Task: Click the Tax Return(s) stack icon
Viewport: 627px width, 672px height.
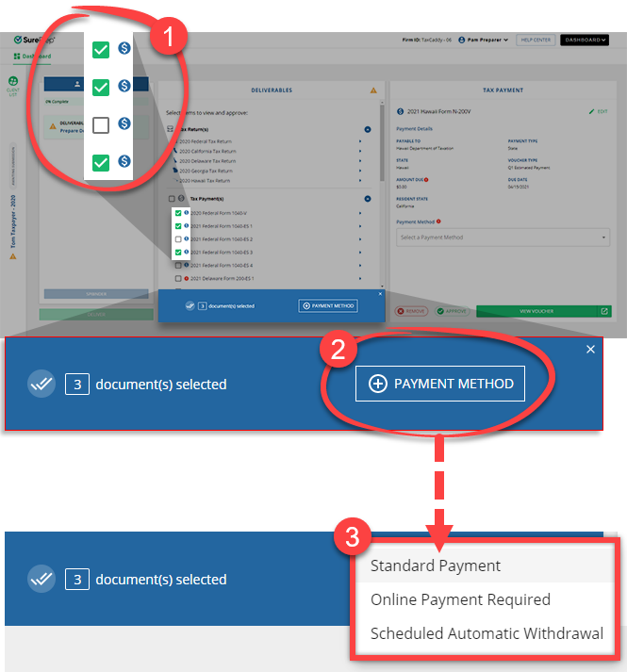Action: tap(171, 129)
